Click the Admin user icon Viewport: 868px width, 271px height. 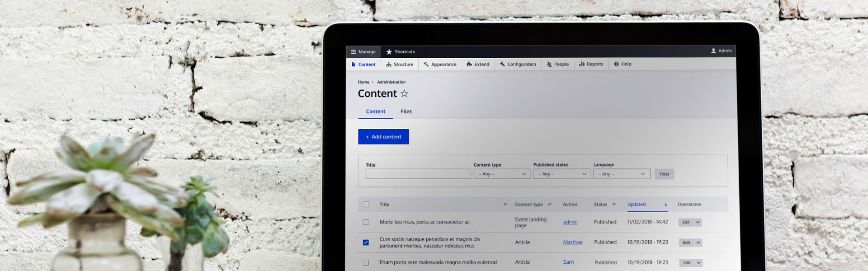pyautogui.click(x=713, y=51)
